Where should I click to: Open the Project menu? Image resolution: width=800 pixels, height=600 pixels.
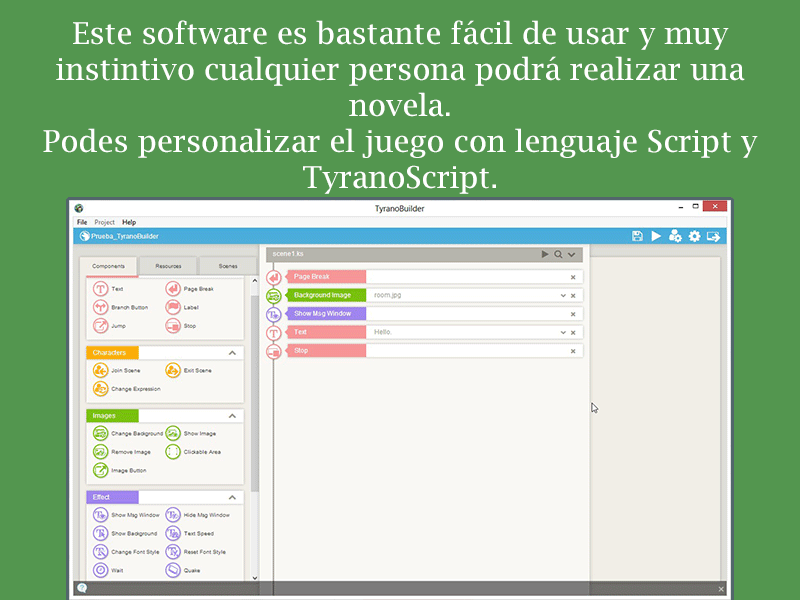pos(105,222)
